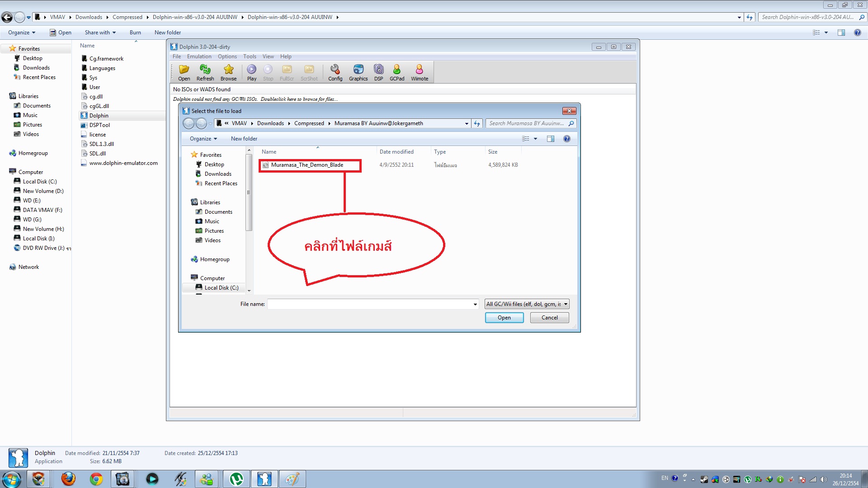Click the Stop icon in Dolphin toolbar

click(x=268, y=72)
